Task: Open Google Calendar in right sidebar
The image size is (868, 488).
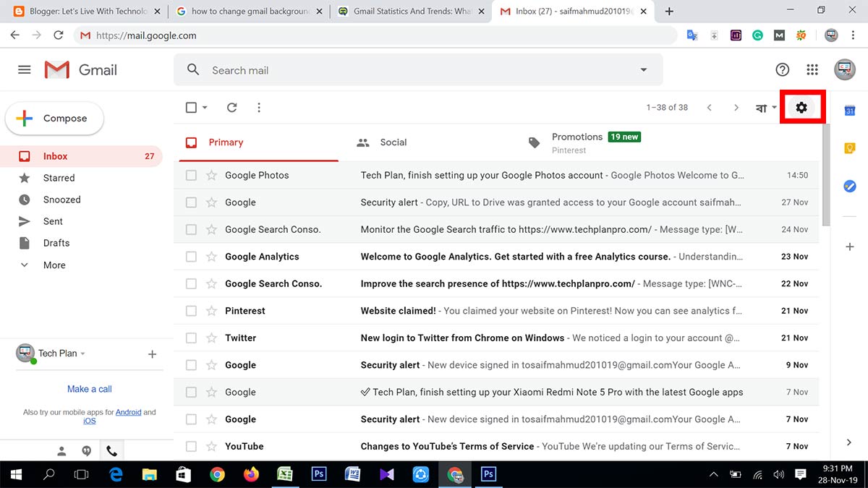Action: [x=848, y=110]
